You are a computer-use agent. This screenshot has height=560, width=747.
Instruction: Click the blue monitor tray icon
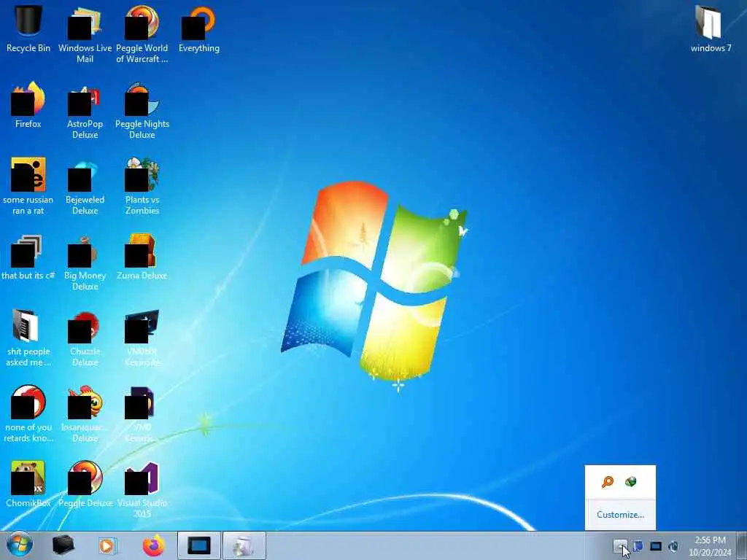tap(656, 545)
